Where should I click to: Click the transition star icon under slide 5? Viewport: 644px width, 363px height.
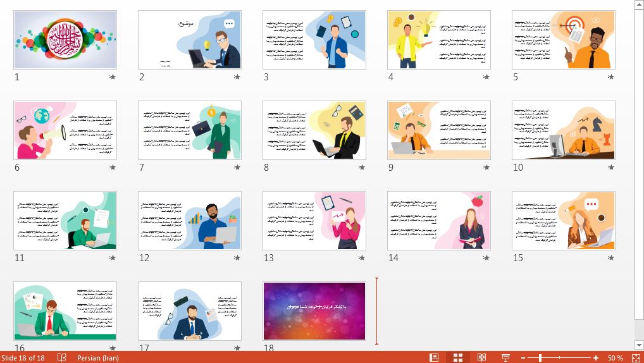coord(610,77)
